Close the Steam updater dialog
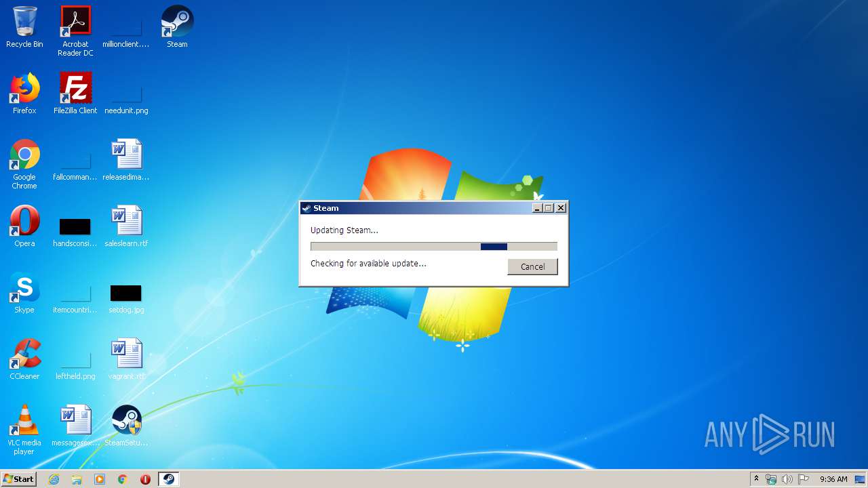Image resolution: width=868 pixels, height=488 pixels. click(x=561, y=208)
